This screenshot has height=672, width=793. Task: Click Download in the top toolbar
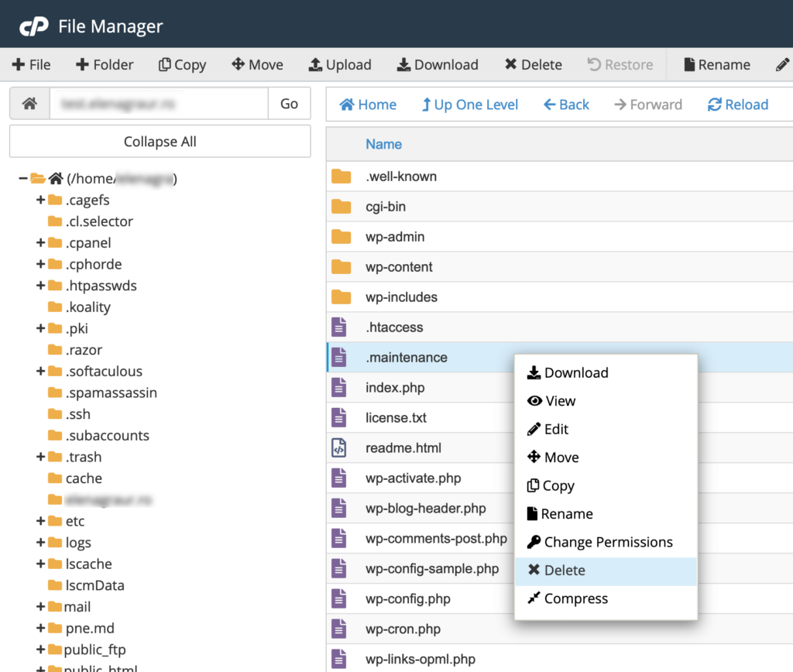438,65
